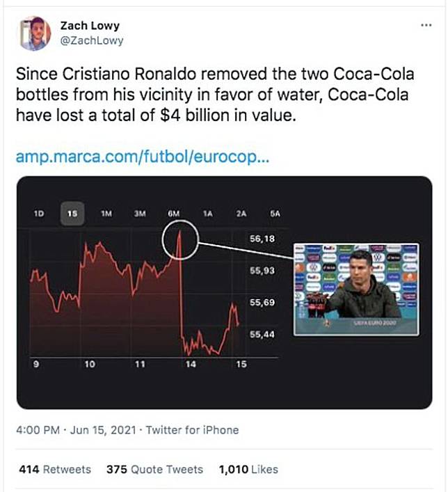Click the circled peak on the chart
This screenshot has width=448, height=492.
pyautogui.click(x=180, y=240)
